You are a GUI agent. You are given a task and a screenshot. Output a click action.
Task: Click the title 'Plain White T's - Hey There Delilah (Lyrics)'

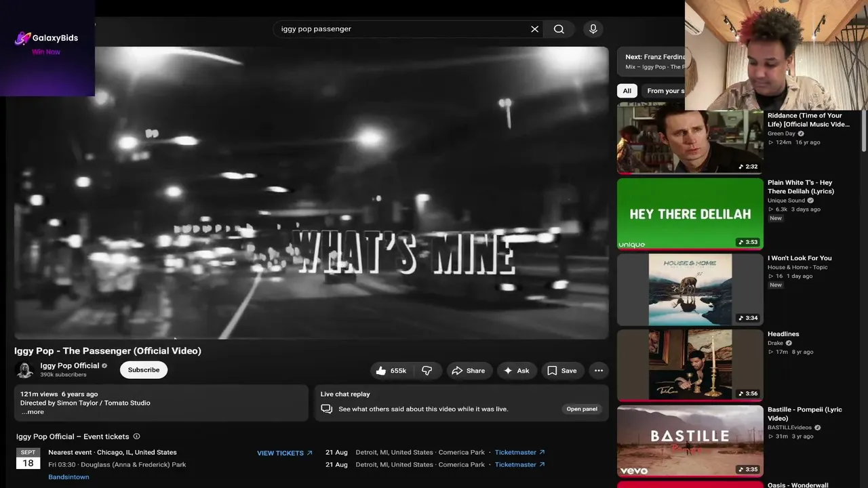click(801, 187)
